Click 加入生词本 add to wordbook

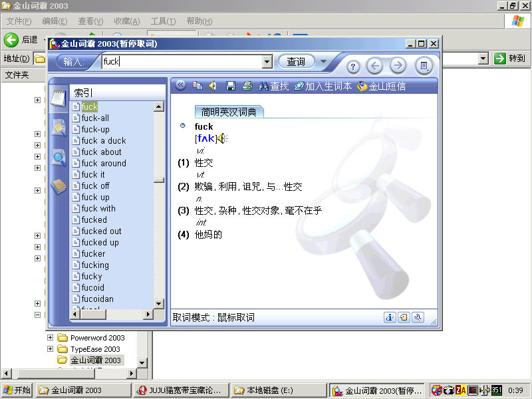(323, 86)
